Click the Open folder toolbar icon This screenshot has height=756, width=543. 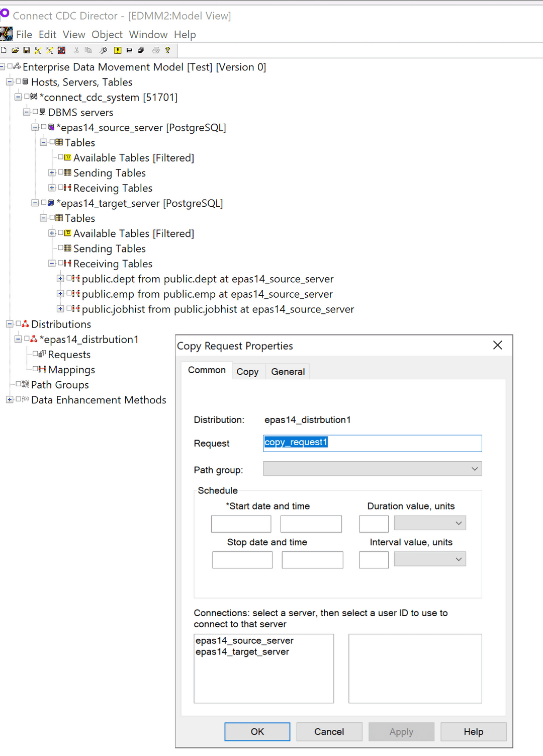(15, 50)
